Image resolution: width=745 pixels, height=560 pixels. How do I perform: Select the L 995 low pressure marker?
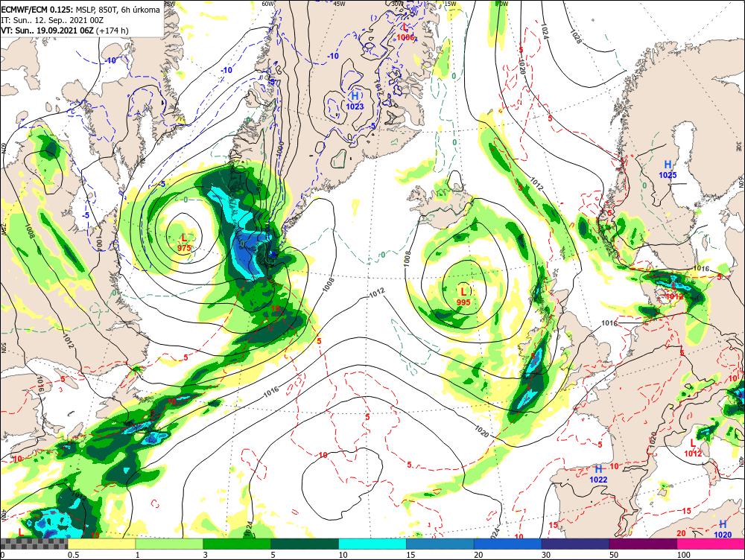(463, 296)
